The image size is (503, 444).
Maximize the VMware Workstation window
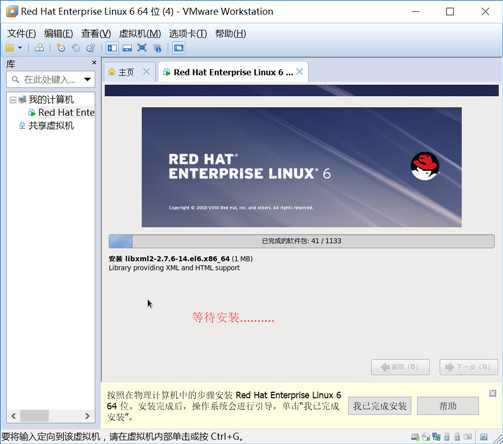(x=450, y=12)
